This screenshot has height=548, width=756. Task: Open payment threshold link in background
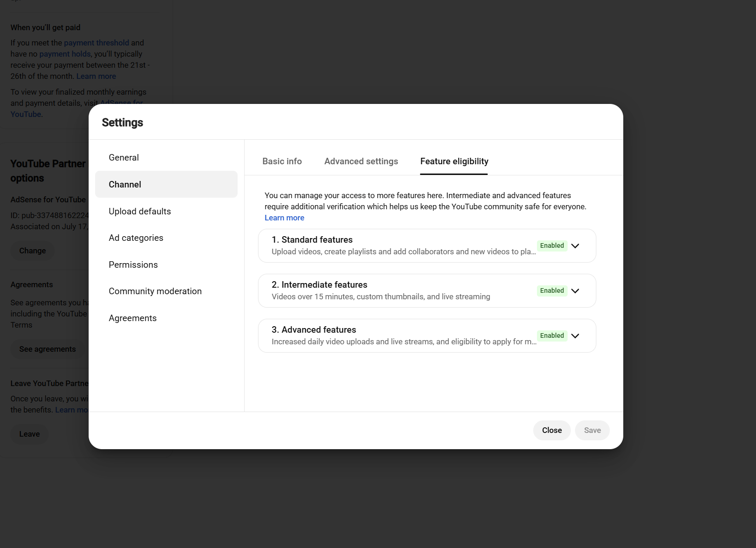click(x=97, y=43)
